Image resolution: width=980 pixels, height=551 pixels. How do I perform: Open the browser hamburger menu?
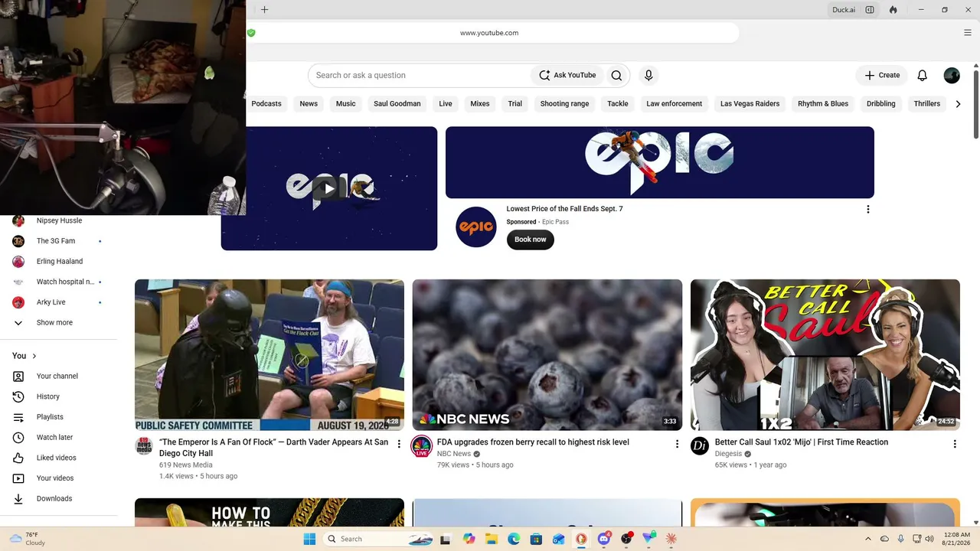(968, 33)
